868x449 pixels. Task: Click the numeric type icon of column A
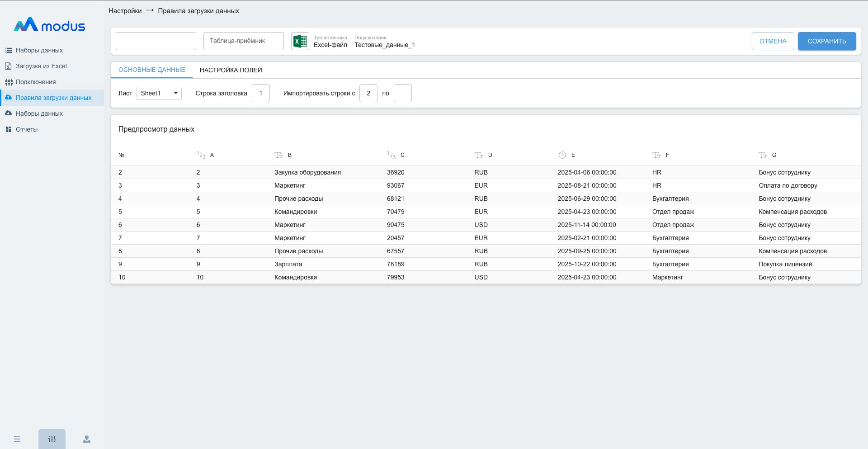[x=201, y=155]
